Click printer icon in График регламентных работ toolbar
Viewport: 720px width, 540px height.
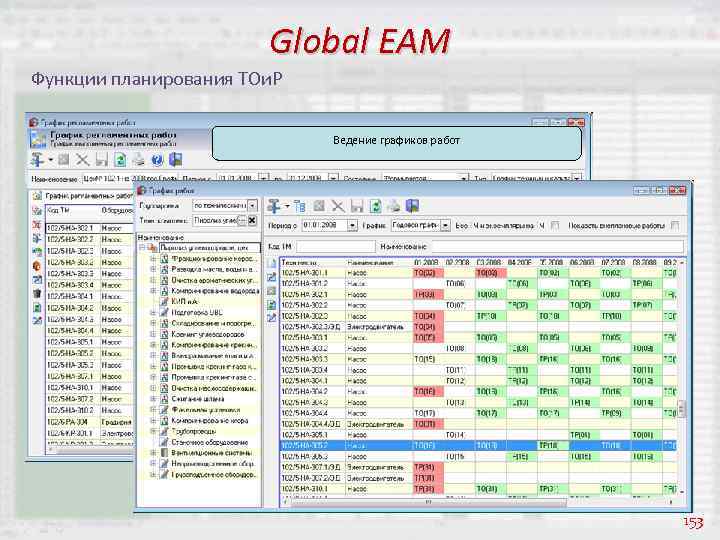(x=138, y=160)
